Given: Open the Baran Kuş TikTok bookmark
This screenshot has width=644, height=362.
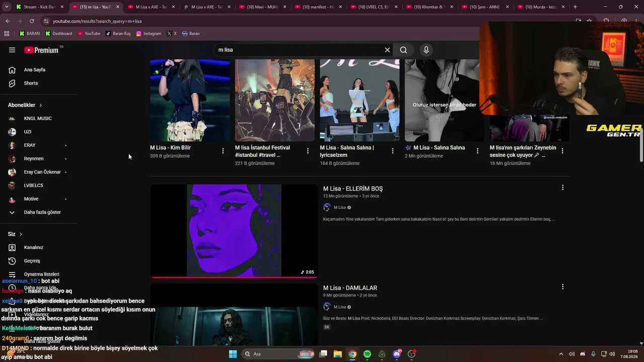Looking at the screenshot, I should 118,34.
